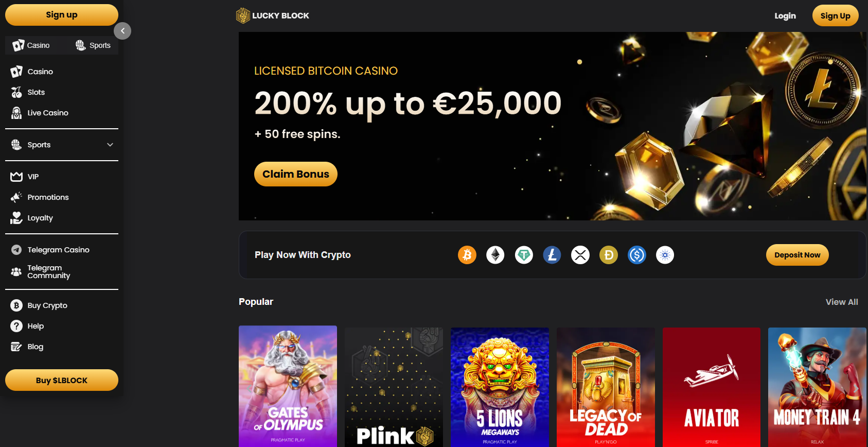Click the Tether coin icon
Image resolution: width=868 pixels, height=447 pixels.
[x=524, y=255]
